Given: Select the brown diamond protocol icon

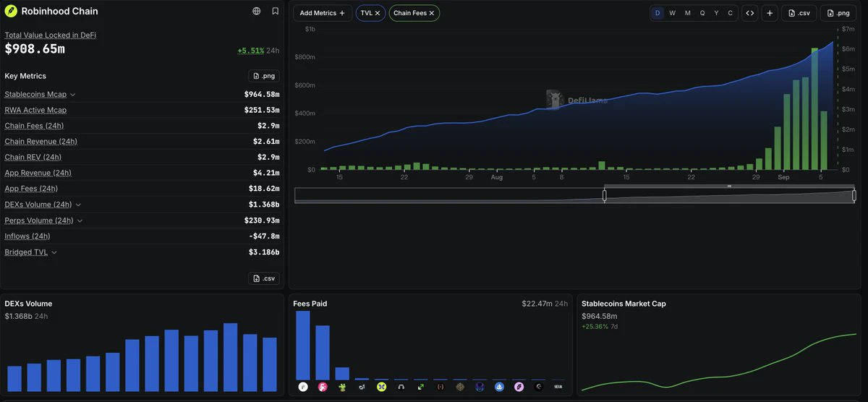Looking at the screenshot, I should pyautogui.click(x=460, y=388).
